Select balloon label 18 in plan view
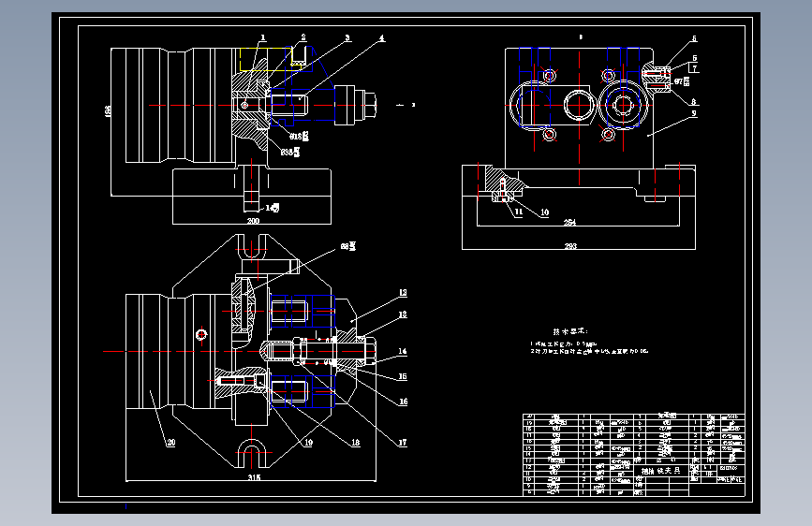The width and height of the screenshot is (812, 526). (356, 442)
